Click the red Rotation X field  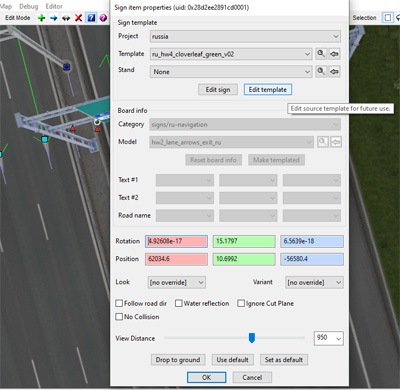tap(176, 241)
